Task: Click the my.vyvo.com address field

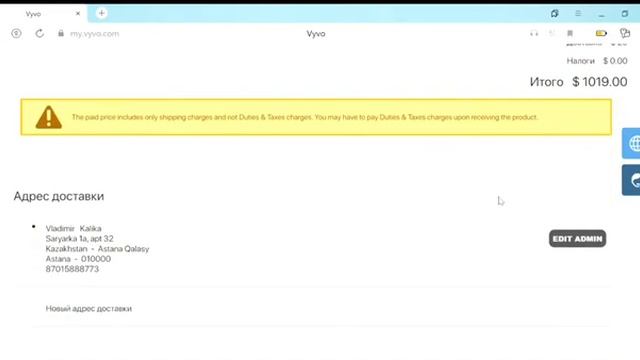Action: pyautogui.click(x=95, y=34)
